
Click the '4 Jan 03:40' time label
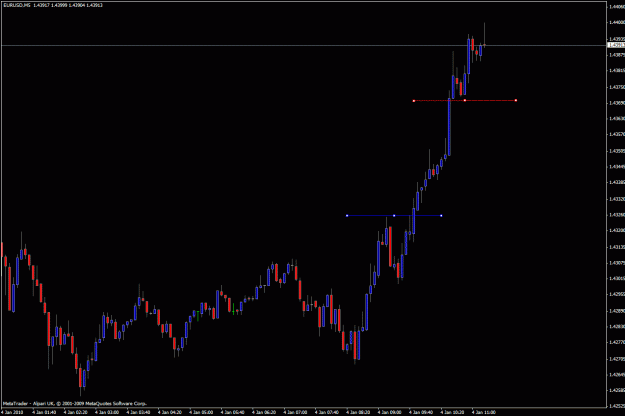pos(139,412)
